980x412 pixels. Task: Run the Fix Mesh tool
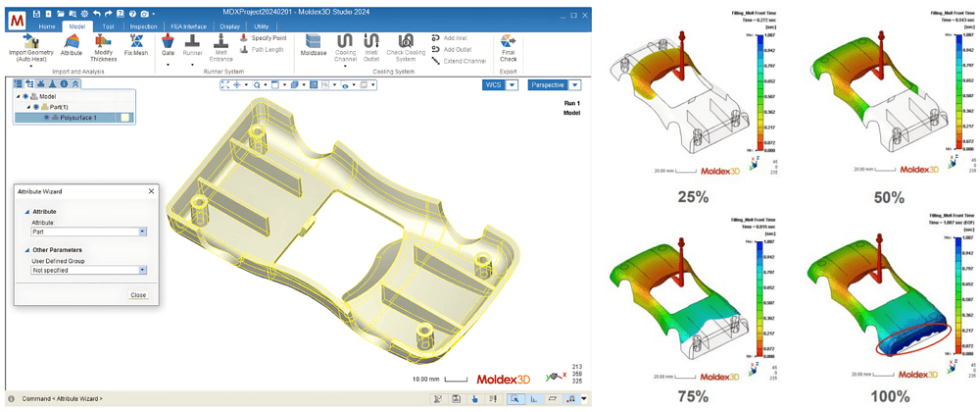coord(135,46)
